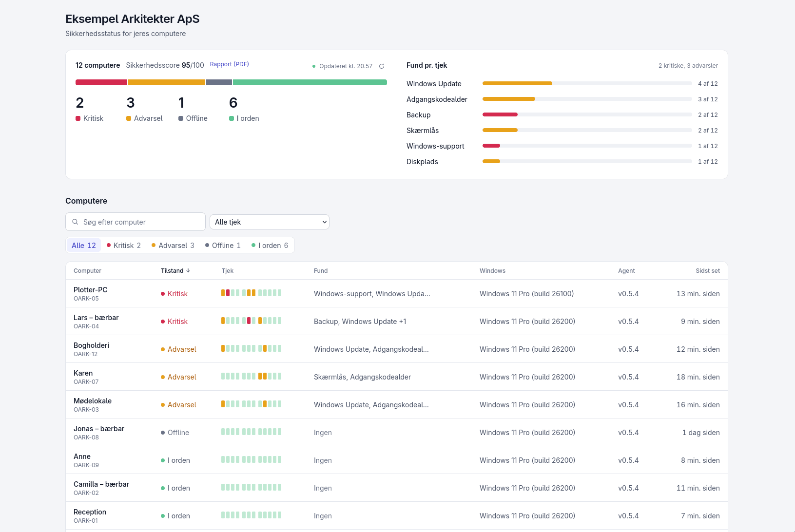
Task: Click the Skærmlås check row label
Action: pyautogui.click(x=423, y=131)
